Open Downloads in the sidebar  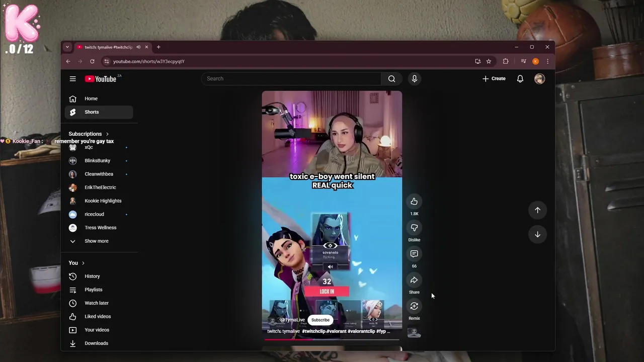click(x=99, y=343)
